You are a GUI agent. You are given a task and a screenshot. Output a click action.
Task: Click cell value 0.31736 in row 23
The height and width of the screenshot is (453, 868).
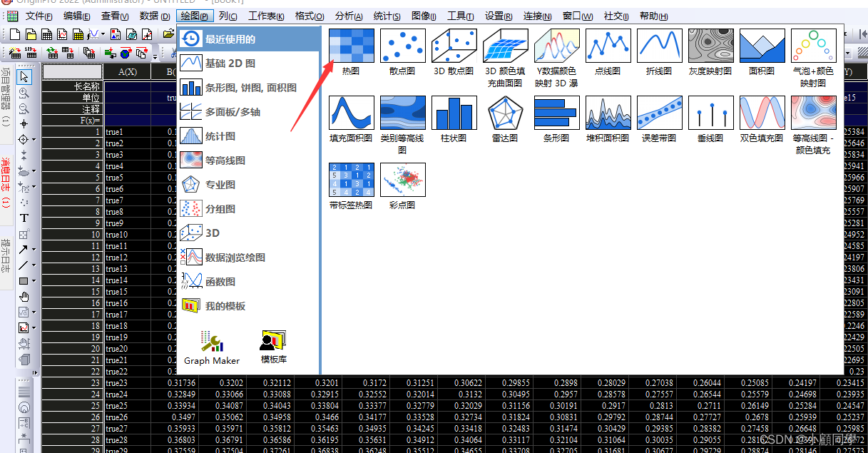[x=175, y=383]
